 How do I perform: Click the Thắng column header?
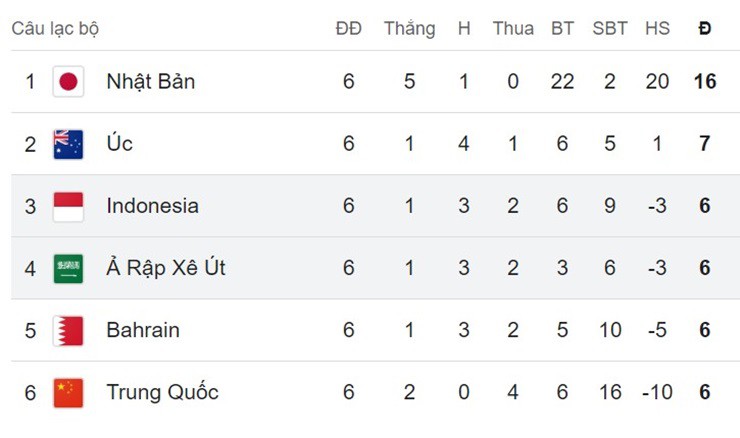point(409,29)
